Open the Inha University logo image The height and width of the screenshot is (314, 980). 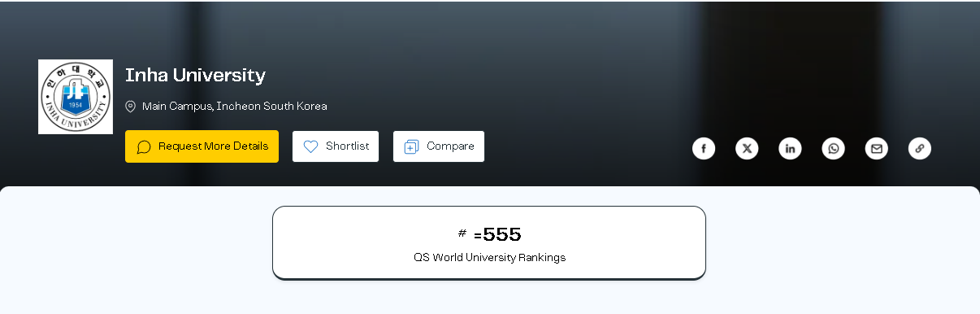76,97
